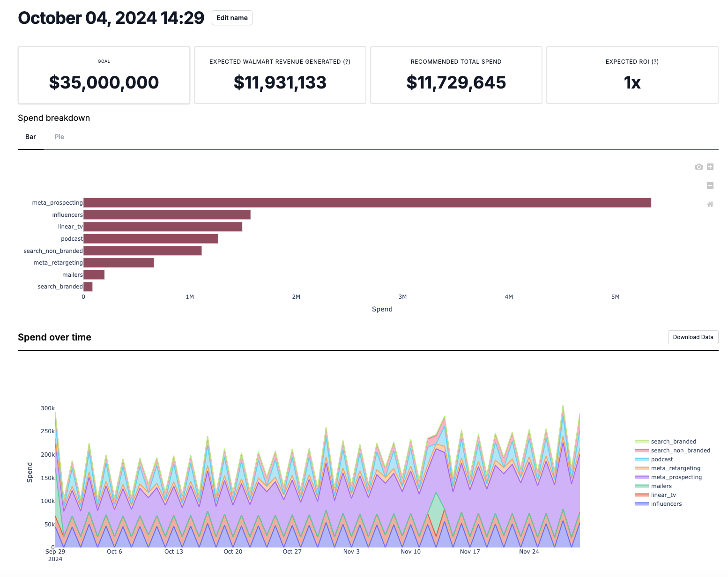Zoom out with the minus icon
The image size is (728, 577).
[x=710, y=185]
